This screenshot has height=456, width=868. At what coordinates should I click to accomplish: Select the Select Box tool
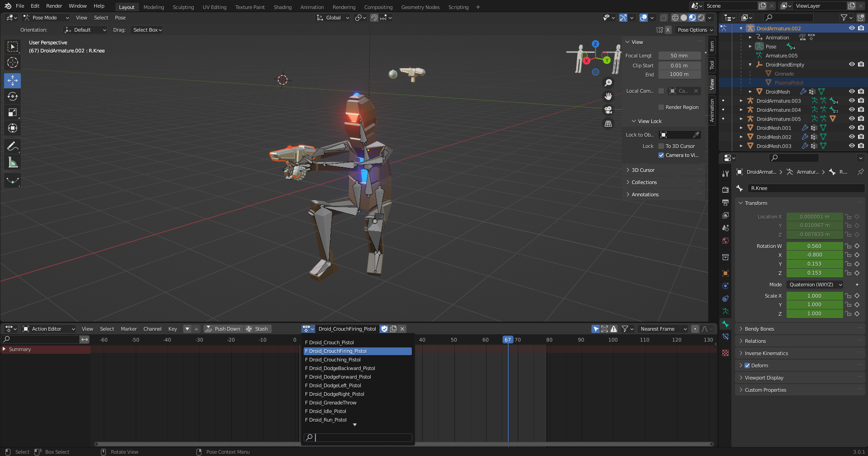[13, 47]
